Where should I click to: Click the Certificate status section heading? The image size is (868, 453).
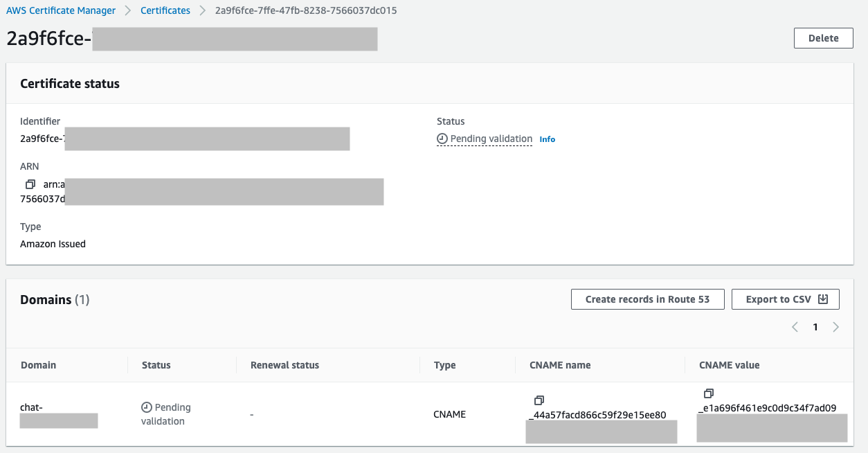click(x=70, y=84)
